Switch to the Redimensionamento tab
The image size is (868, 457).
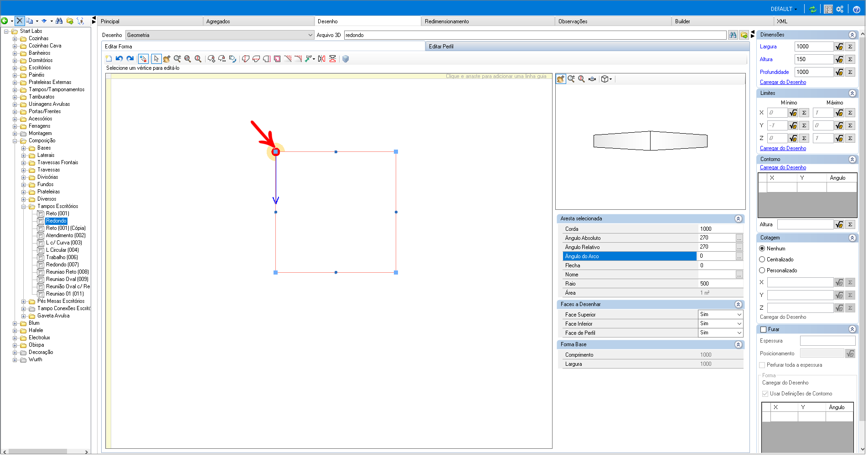[x=446, y=21]
